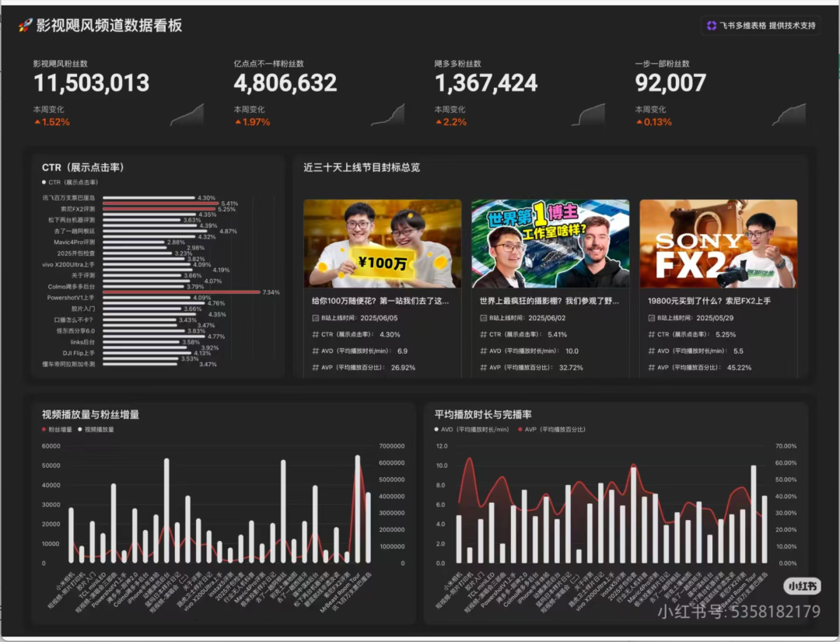This screenshot has width=840, height=642.
Task: Click the 92,007 follower count
Action: [670, 83]
